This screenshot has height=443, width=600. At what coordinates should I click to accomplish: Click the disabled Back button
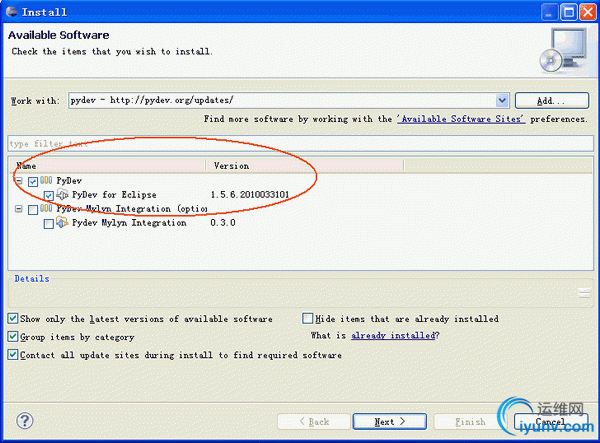coord(314,422)
